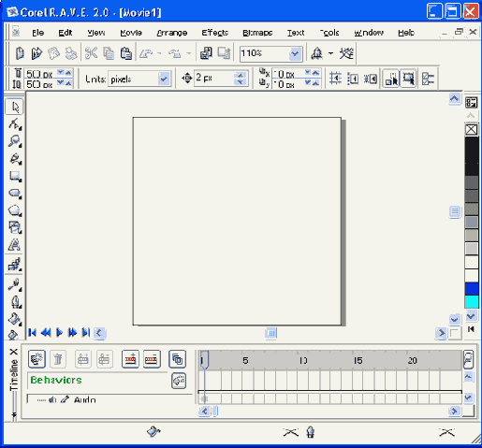Click the Copy icon

point(109,53)
